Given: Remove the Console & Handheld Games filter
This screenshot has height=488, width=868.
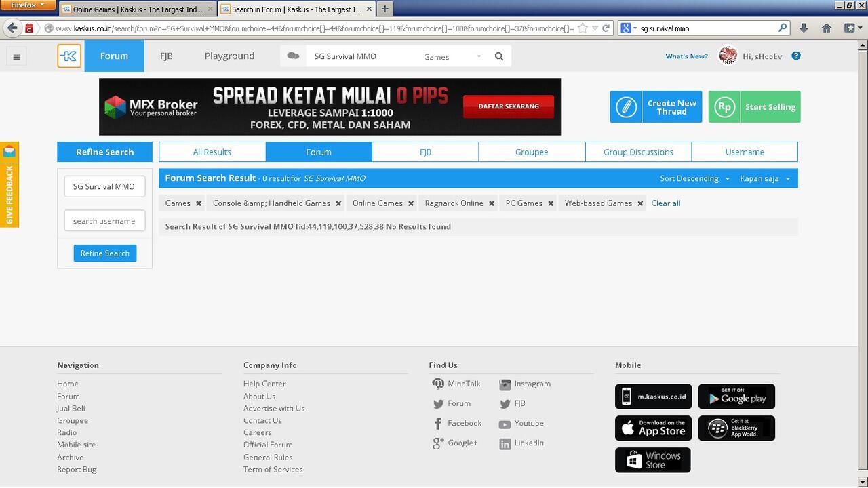Looking at the screenshot, I should [338, 203].
